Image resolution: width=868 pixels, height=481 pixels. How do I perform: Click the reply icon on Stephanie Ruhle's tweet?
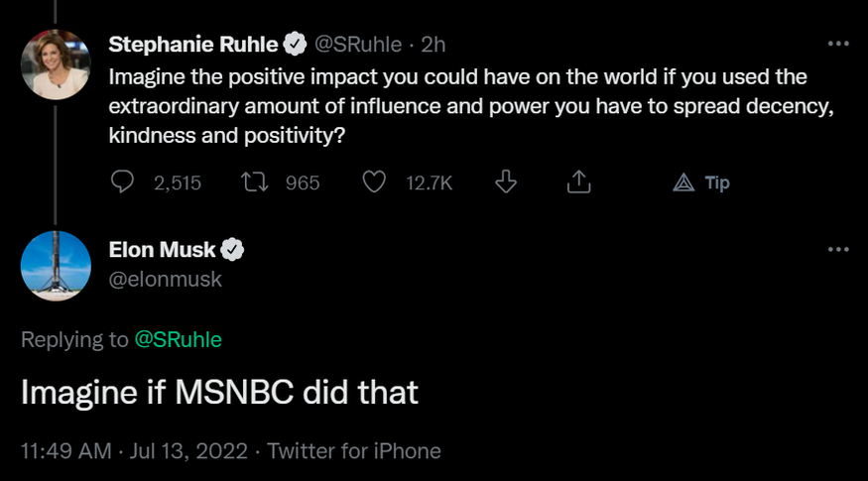pyautogui.click(x=122, y=182)
